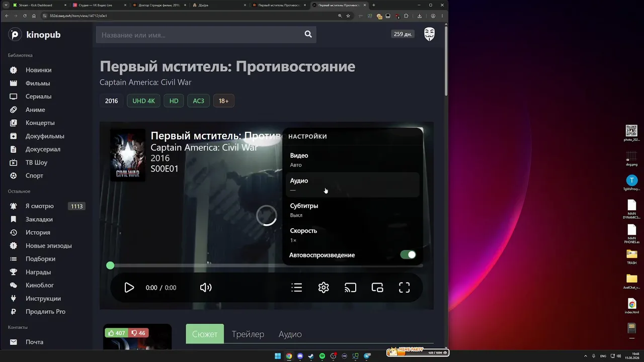Open Discord from the taskbar

click(300, 356)
